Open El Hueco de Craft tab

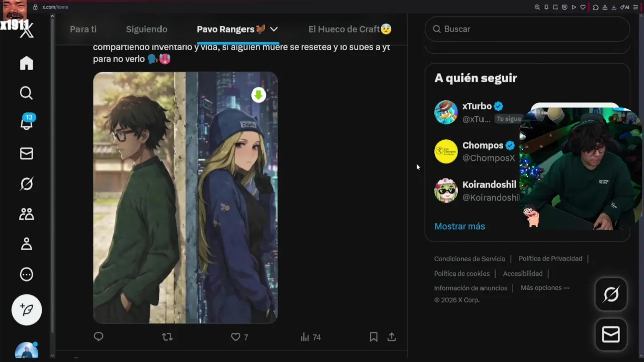350,29
